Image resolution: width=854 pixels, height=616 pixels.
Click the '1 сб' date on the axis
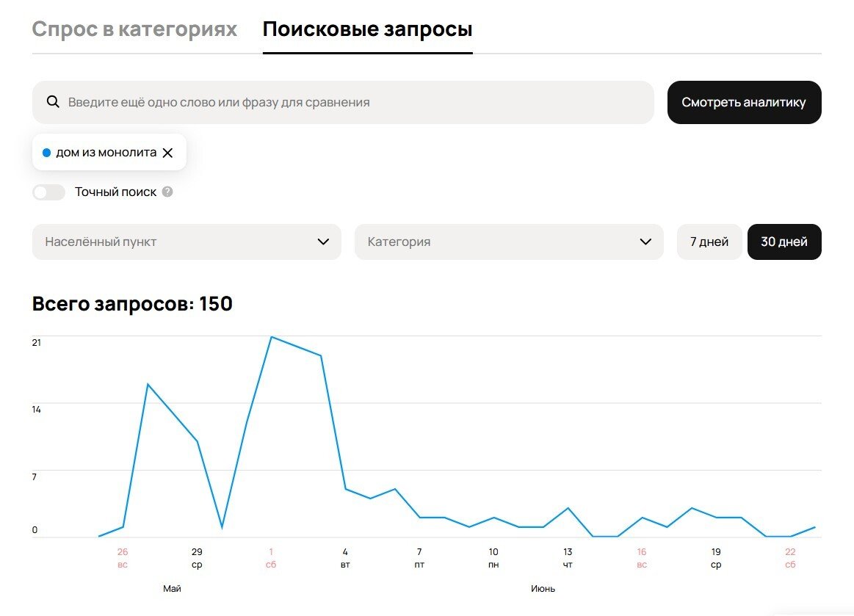(x=271, y=558)
